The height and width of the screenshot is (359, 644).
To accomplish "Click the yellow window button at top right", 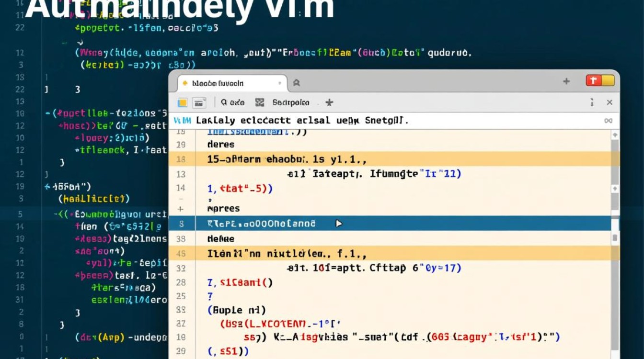I will pos(608,80).
